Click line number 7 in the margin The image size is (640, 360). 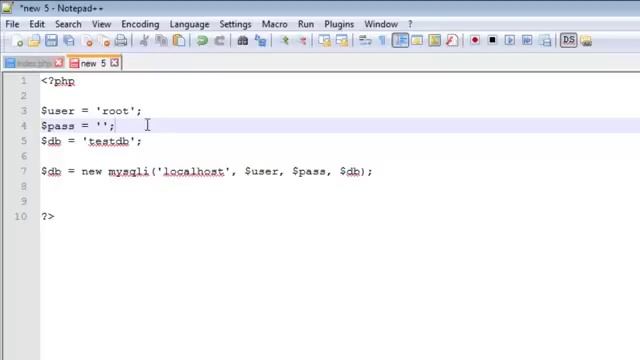[24, 171]
